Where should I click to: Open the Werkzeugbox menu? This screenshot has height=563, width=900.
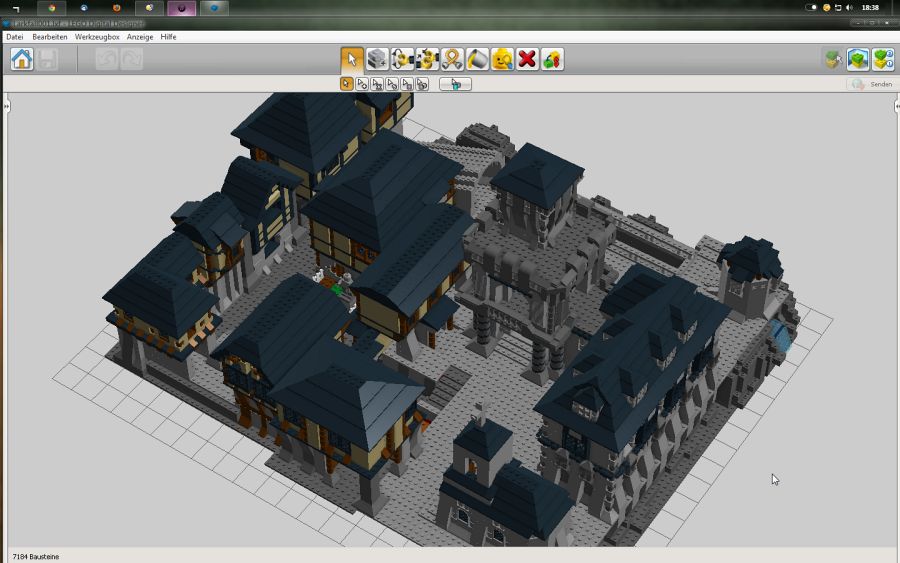[97, 37]
